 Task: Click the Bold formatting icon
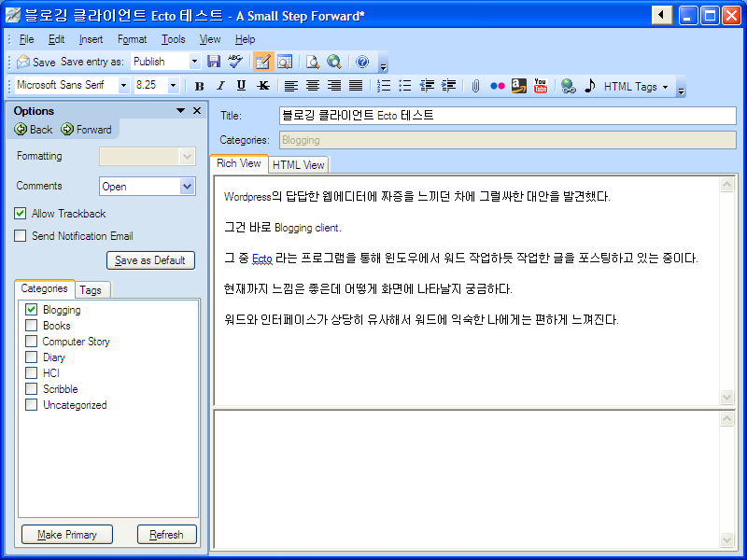[x=199, y=86]
